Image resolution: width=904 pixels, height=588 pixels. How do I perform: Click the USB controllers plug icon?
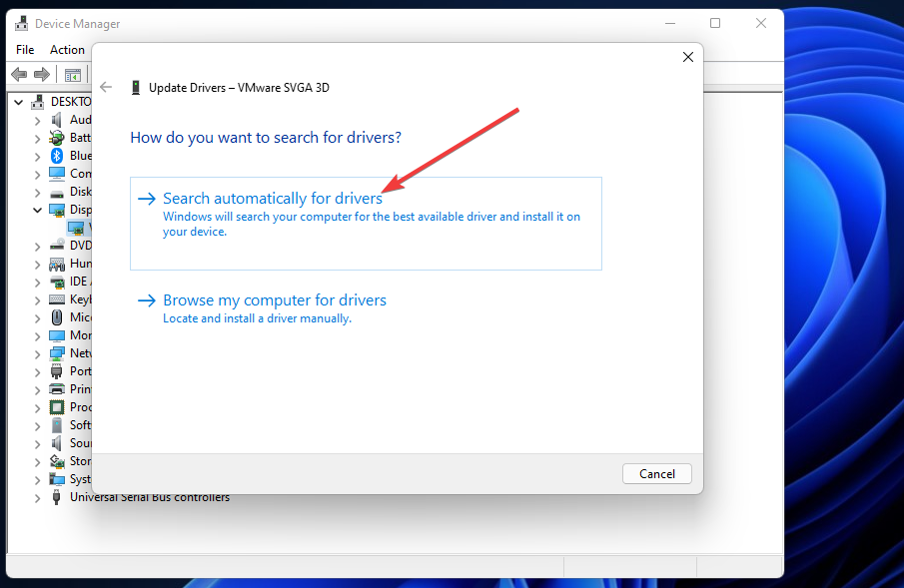pos(57,497)
